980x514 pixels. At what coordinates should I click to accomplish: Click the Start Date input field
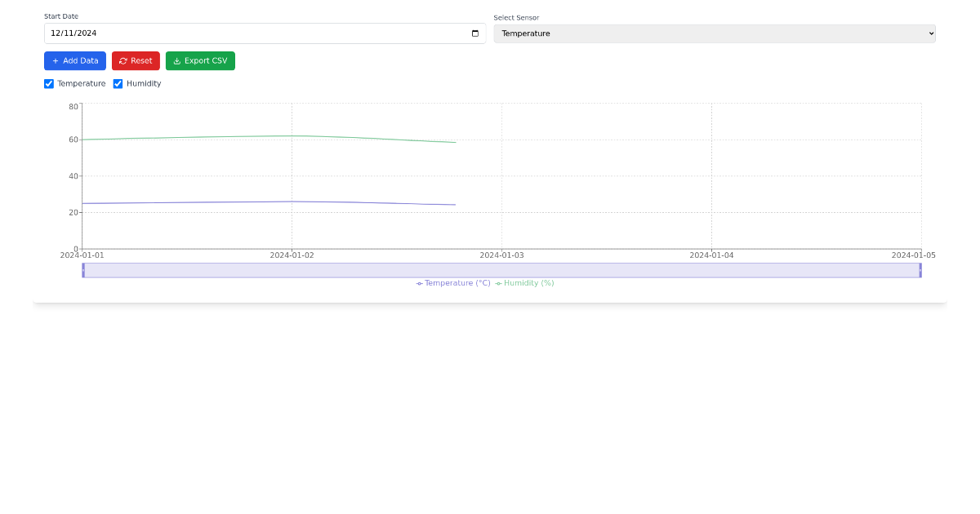[245, 33]
